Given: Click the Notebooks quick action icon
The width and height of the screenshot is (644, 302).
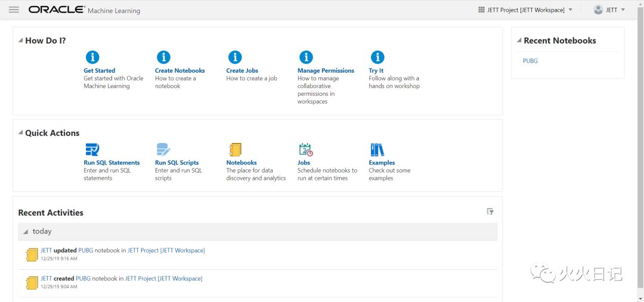Looking at the screenshot, I should coord(235,150).
